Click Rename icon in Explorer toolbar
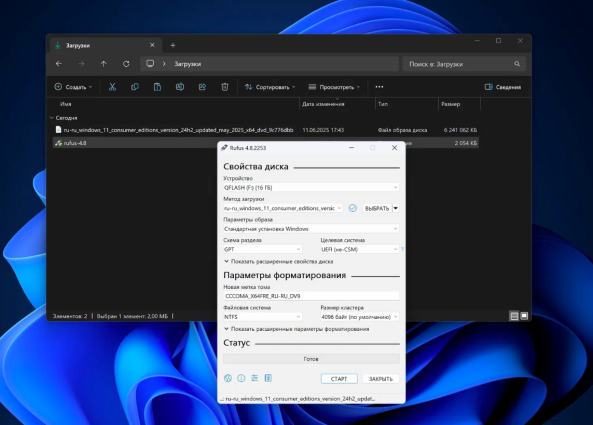This screenshot has width=593, height=425. [x=180, y=87]
